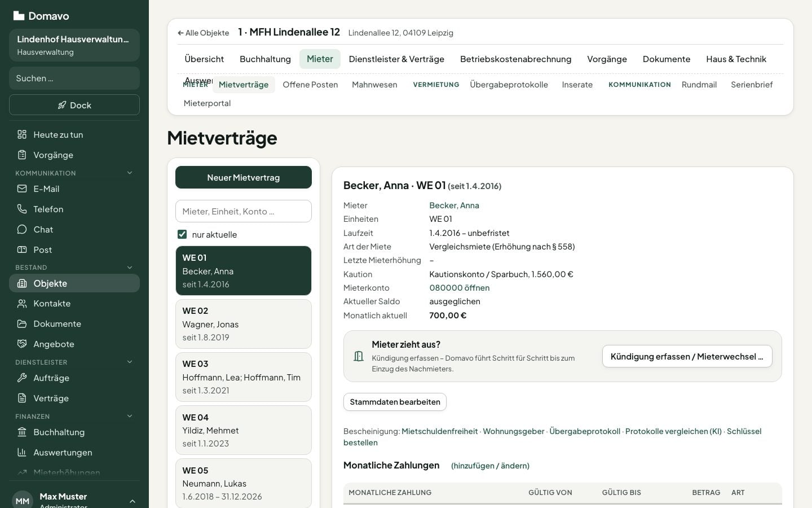Click the Neuer Mietvertrag button
Screen dimensions: 812x508
pyautogui.click(x=244, y=177)
